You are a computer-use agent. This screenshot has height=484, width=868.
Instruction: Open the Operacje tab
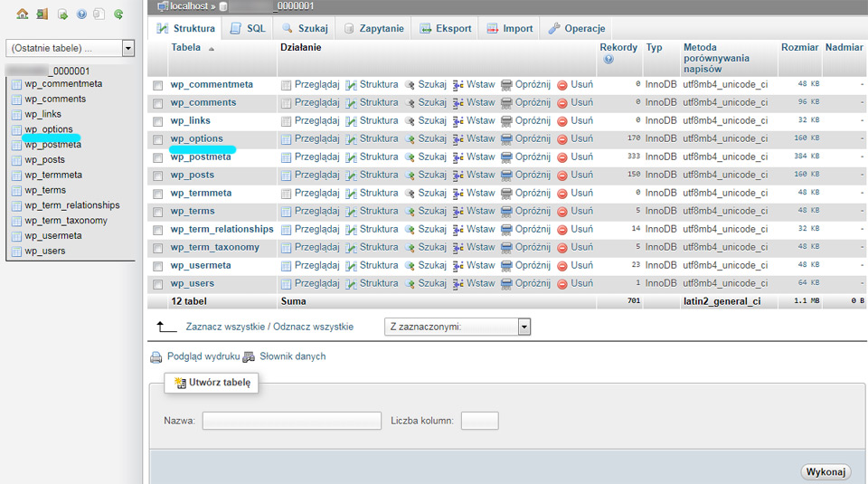coord(577,28)
